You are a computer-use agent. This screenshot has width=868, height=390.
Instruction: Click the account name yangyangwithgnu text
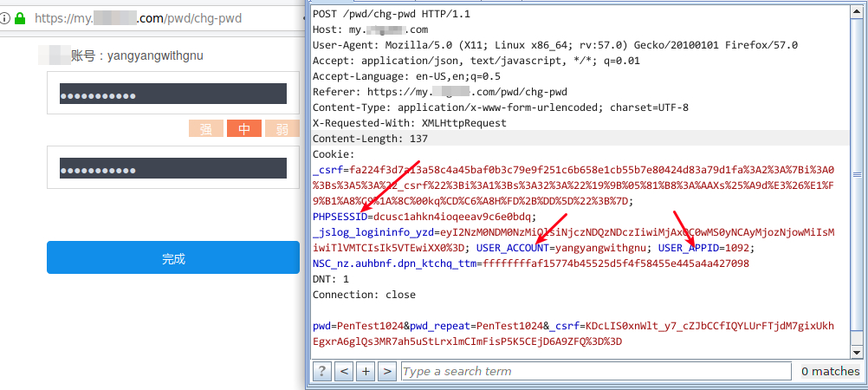pos(156,55)
